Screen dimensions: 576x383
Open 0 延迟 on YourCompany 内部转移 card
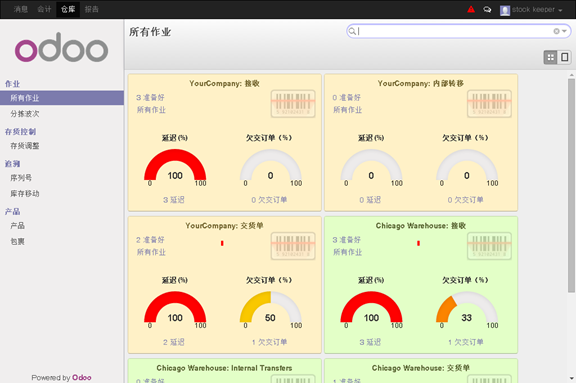click(370, 200)
